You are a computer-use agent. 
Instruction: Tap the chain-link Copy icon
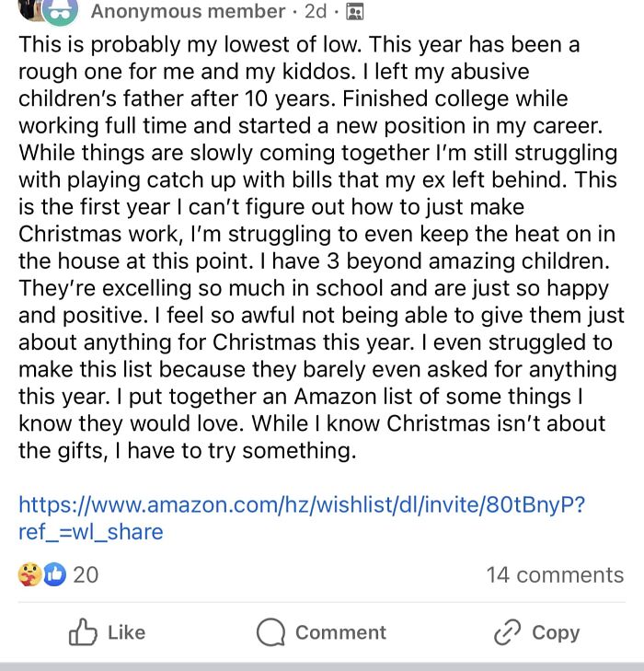[507, 633]
